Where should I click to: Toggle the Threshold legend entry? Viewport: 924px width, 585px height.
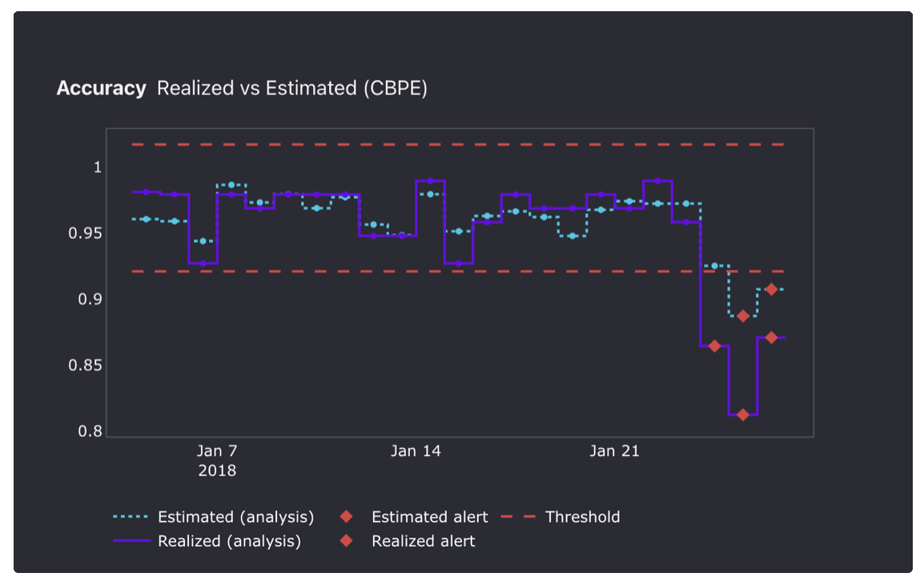tap(582, 517)
